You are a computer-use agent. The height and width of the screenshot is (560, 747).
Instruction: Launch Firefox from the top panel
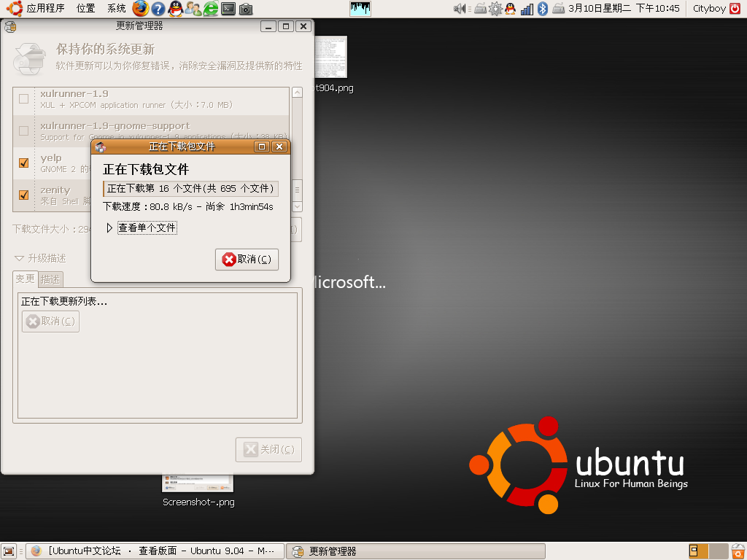[140, 8]
